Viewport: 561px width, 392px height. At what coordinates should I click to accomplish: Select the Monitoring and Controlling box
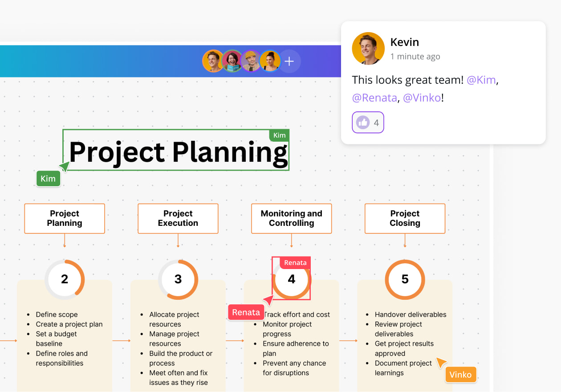292,218
